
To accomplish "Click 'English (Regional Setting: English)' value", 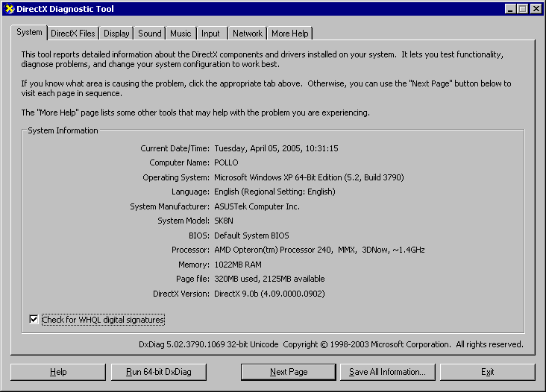I will pyautogui.click(x=274, y=192).
